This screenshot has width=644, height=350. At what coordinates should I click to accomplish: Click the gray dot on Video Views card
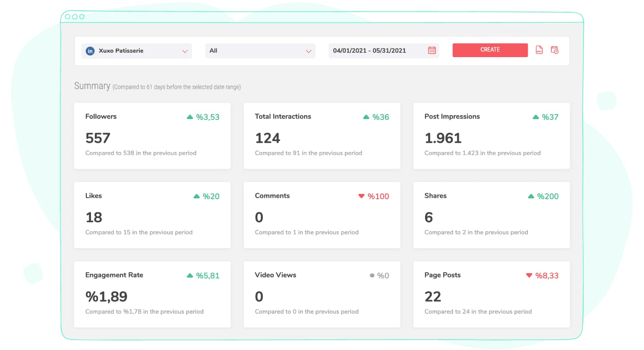(x=372, y=276)
